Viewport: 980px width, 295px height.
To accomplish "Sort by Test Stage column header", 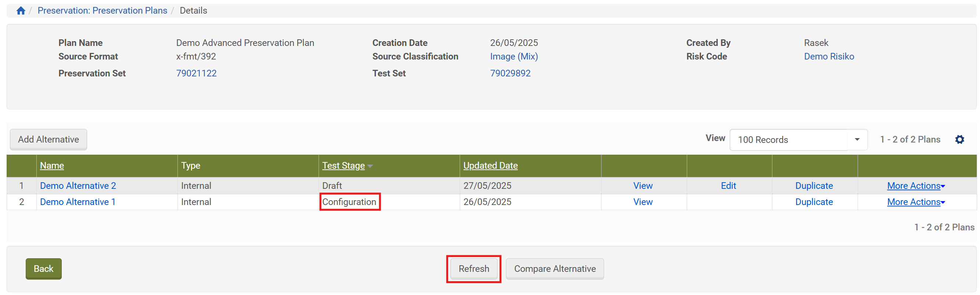I will [343, 166].
